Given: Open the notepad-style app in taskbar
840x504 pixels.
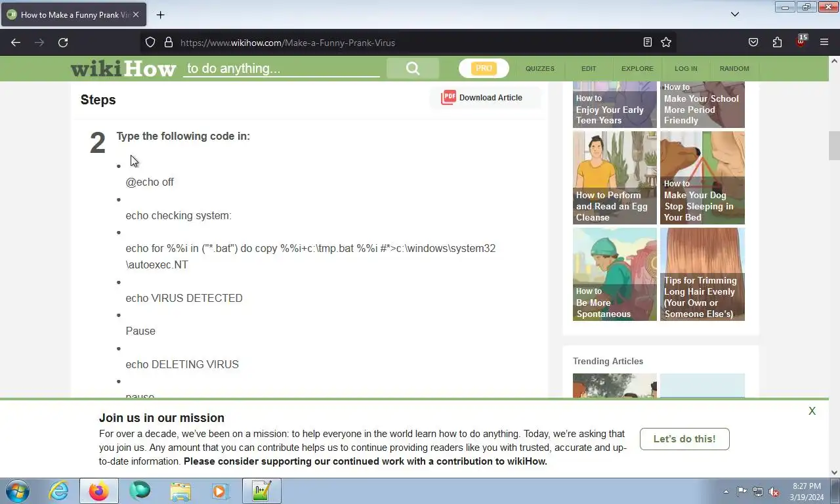Looking at the screenshot, I should coord(261,491).
